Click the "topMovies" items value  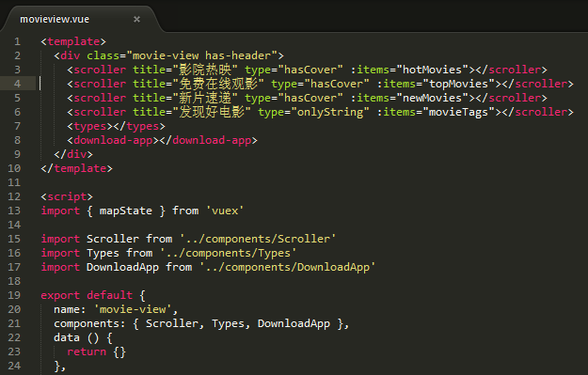coord(458,84)
